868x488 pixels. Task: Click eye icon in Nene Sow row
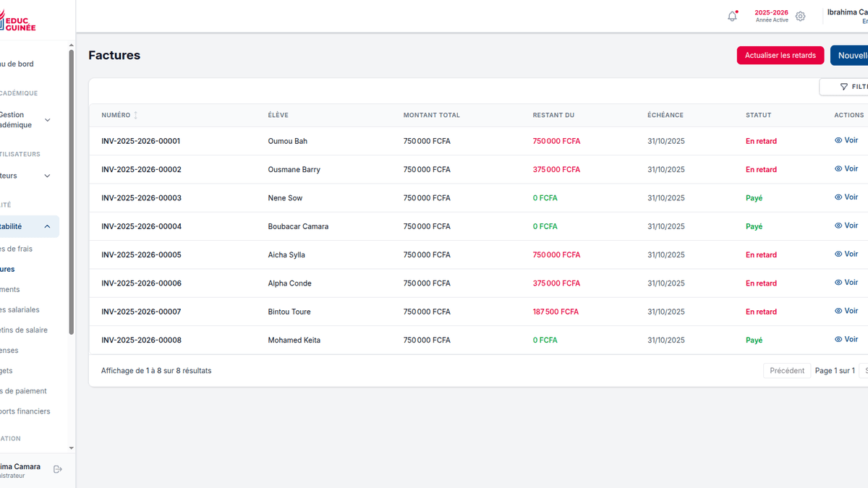pos(838,197)
